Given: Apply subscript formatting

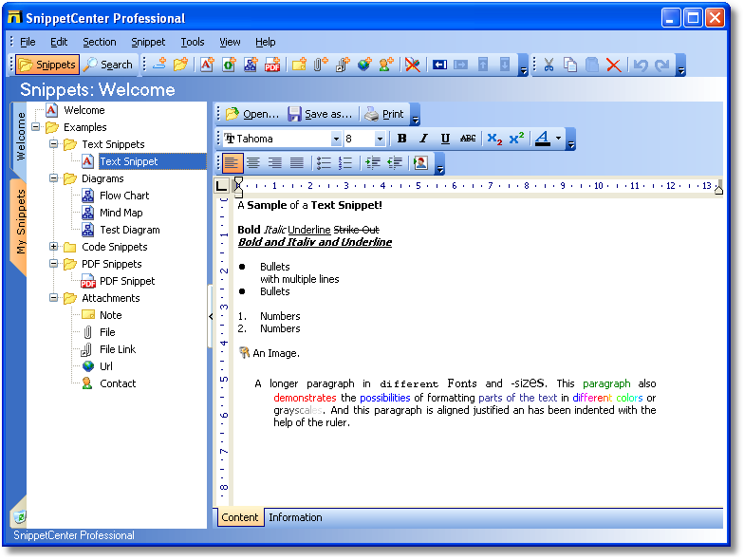Looking at the screenshot, I should click(494, 139).
